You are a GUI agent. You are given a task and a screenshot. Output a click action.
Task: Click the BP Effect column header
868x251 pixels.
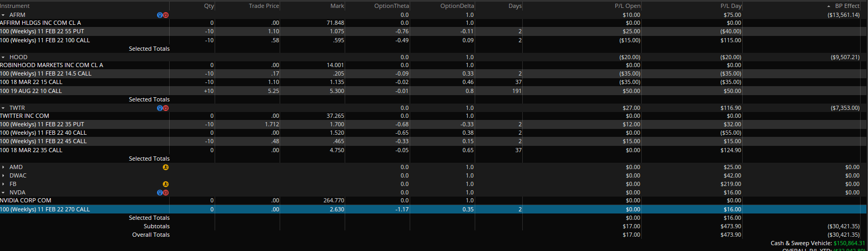(847, 6)
